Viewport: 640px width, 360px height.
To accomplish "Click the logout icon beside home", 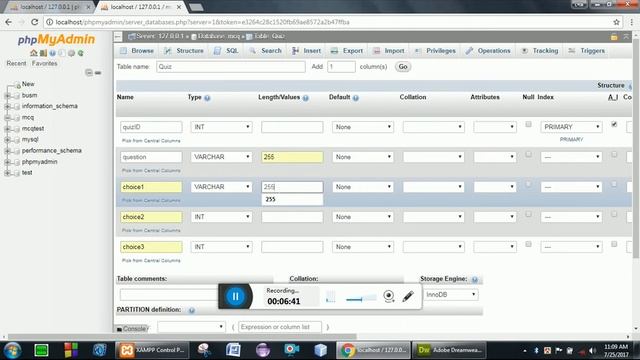I will tap(43, 53).
